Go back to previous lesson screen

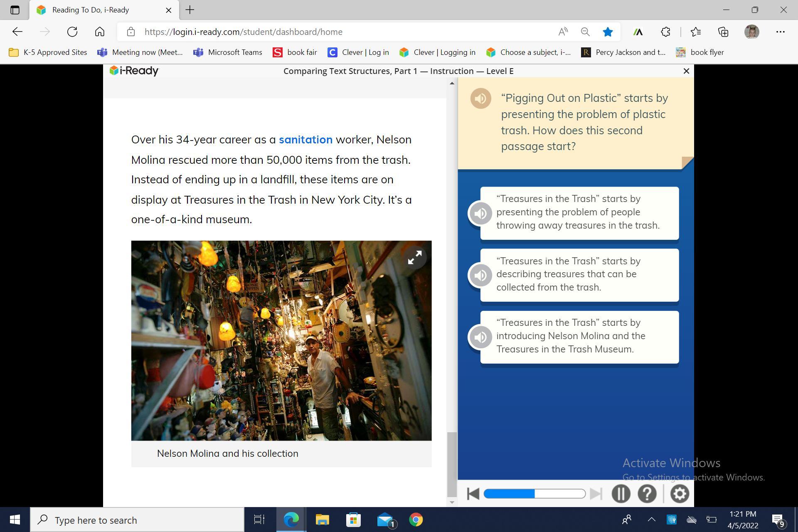click(x=473, y=494)
